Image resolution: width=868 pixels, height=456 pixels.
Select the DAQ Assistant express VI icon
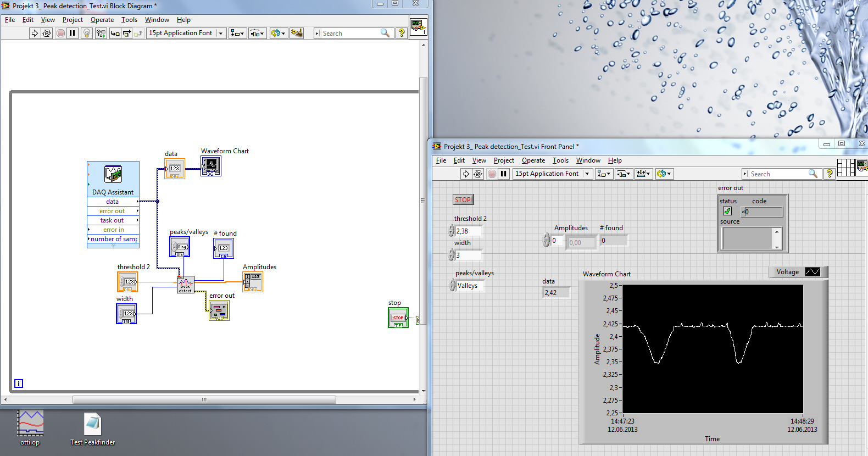point(113,175)
